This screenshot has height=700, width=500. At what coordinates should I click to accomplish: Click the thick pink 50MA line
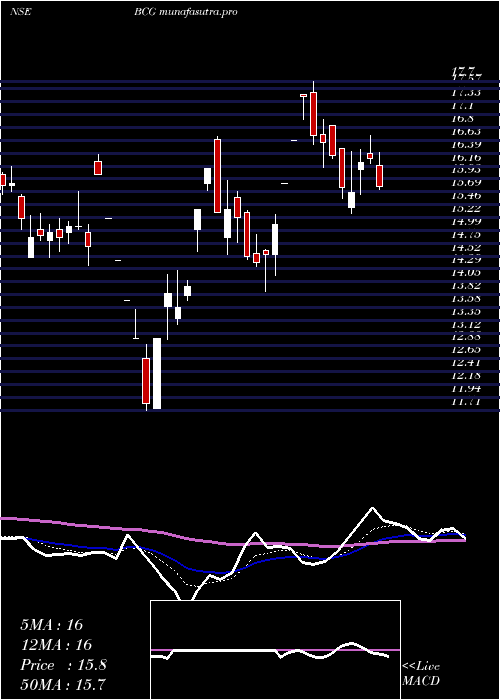pos(232,542)
